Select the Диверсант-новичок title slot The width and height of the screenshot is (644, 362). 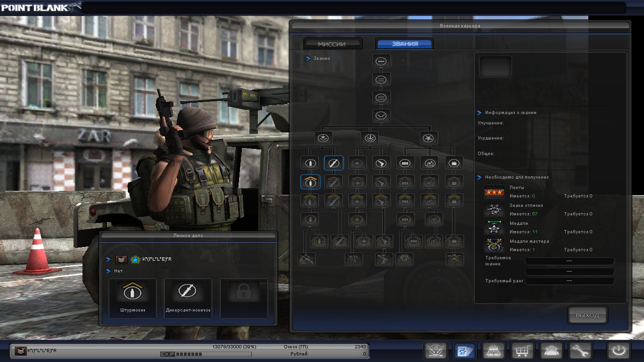[x=188, y=298]
